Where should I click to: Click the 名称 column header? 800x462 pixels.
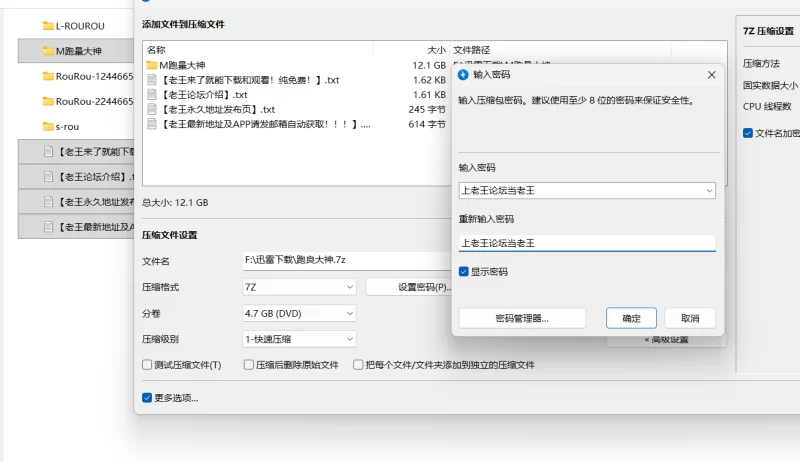[x=156, y=48]
